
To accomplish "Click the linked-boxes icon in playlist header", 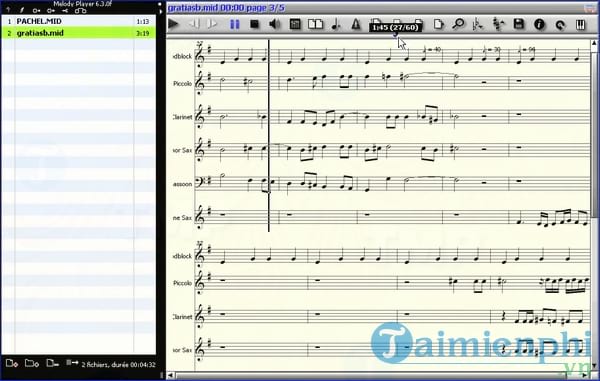I will click(x=80, y=11).
